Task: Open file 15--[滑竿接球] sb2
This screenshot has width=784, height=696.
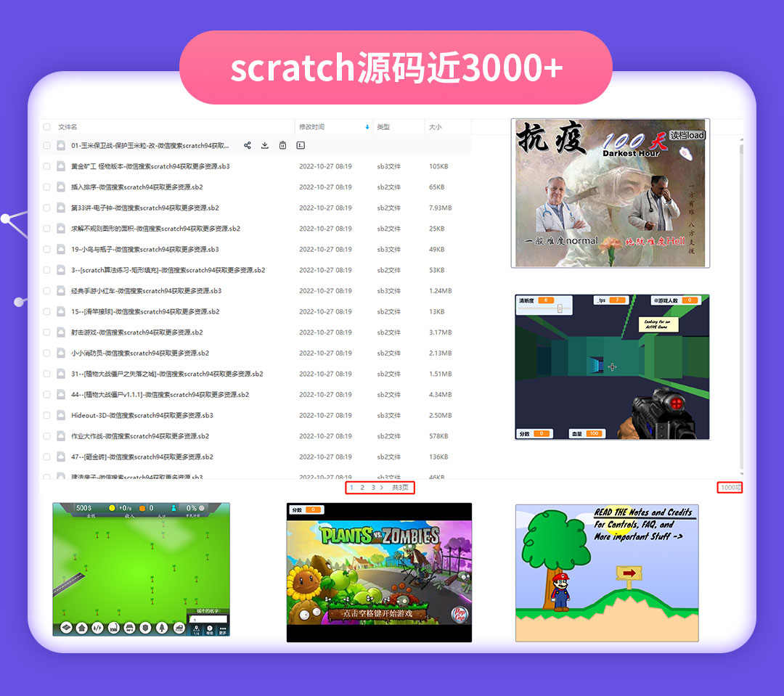Action: tap(145, 311)
